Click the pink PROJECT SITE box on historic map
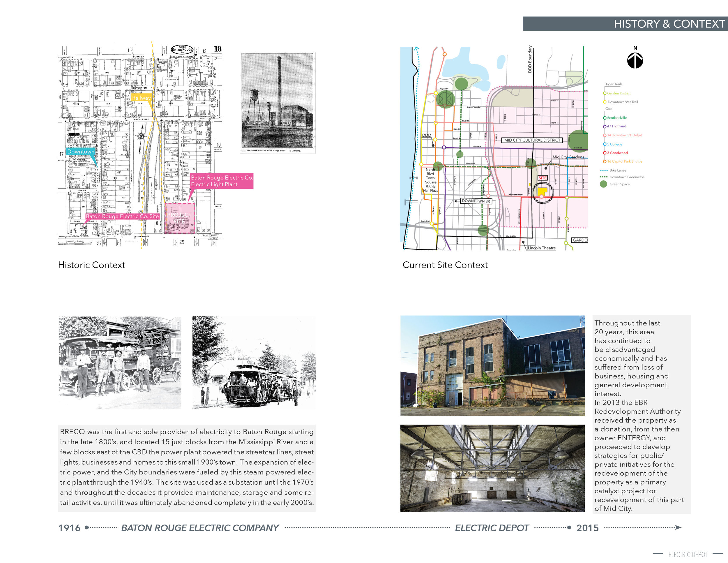The image size is (728, 563). pyautogui.click(x=180, y=218)
